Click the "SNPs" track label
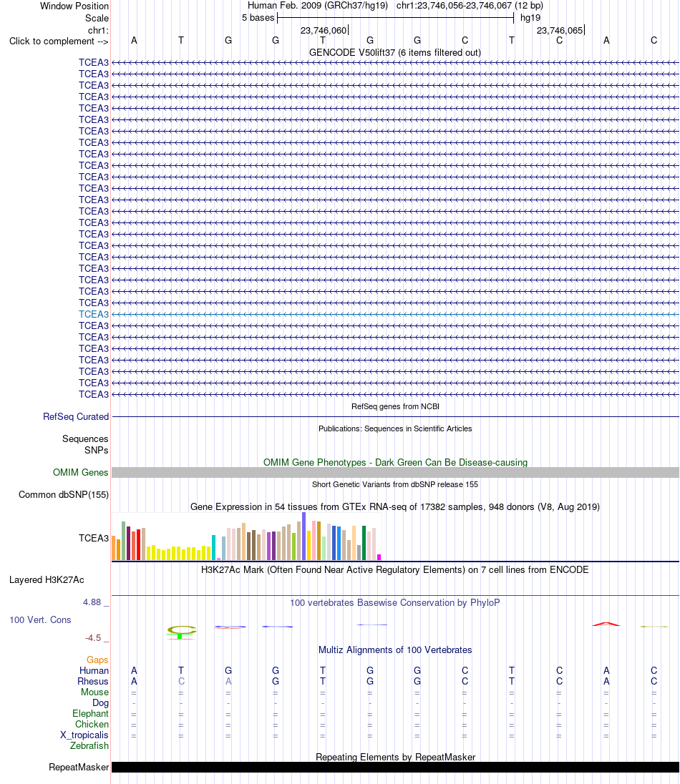The height and width of the screenshot is (784, 680). (96, 450)
